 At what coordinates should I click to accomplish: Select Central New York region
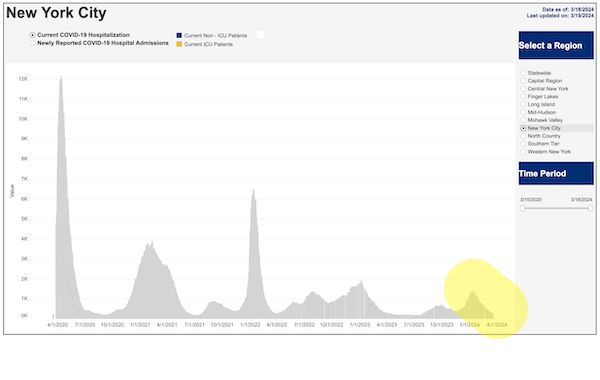click(523, 89)
